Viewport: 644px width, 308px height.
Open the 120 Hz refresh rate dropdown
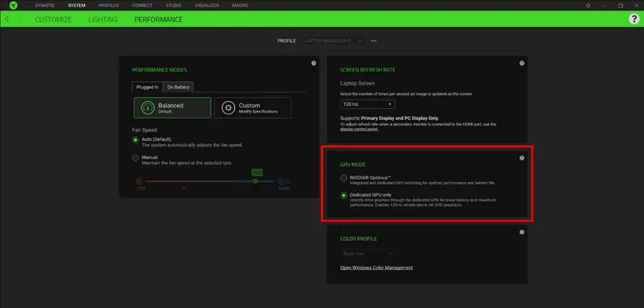pos(368,104)
